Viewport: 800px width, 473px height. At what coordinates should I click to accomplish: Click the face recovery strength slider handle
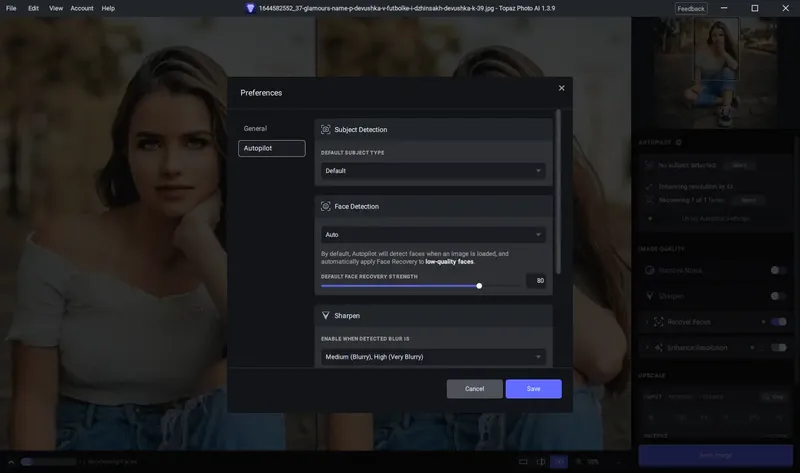click(479, 286)
